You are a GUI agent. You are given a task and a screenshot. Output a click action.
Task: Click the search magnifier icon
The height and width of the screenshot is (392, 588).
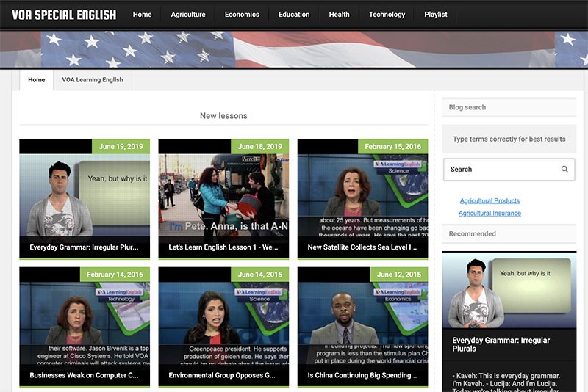564,170
